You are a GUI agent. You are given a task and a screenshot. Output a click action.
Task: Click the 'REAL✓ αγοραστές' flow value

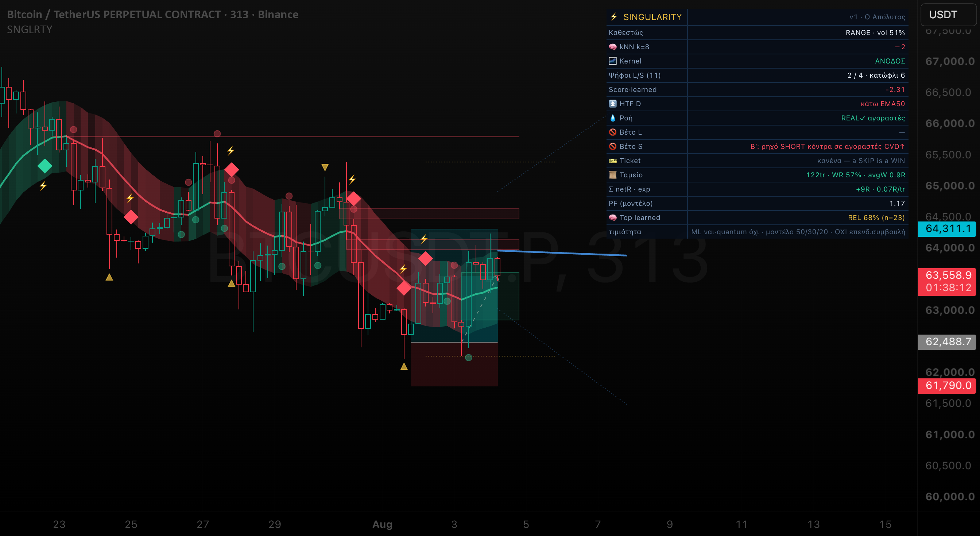pos(873,118)
